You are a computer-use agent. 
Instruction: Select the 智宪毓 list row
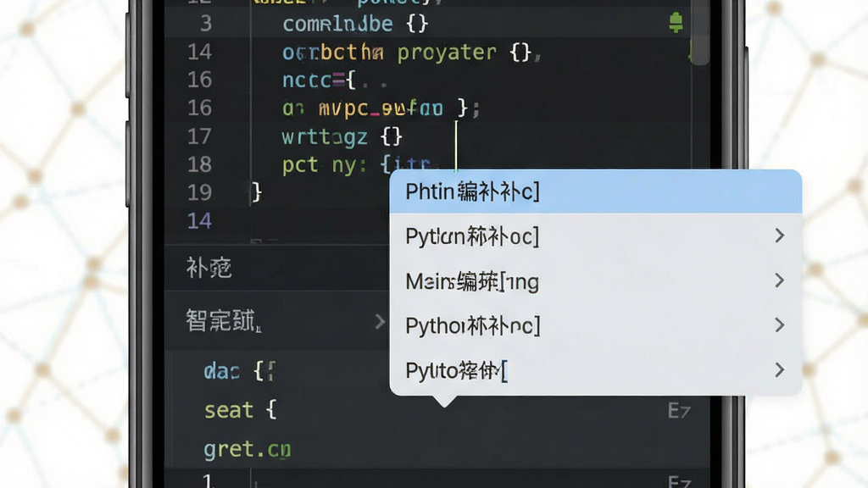point(277,321)
